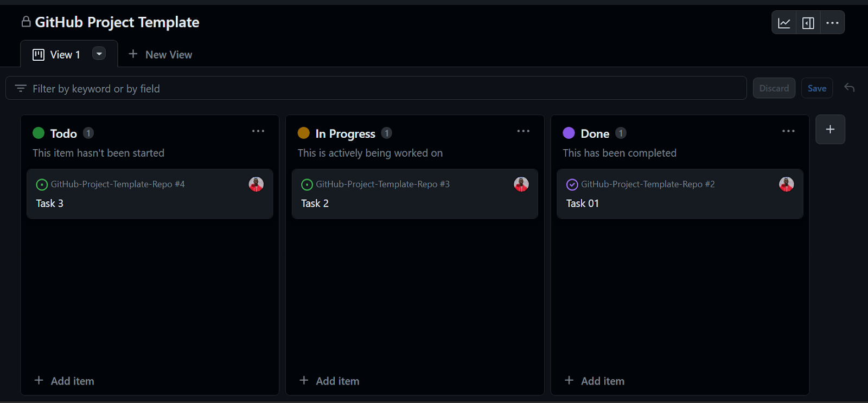Open the GitHub-Project-Template-Repo #4 link
Screen dimensions: 868x403
118,184
